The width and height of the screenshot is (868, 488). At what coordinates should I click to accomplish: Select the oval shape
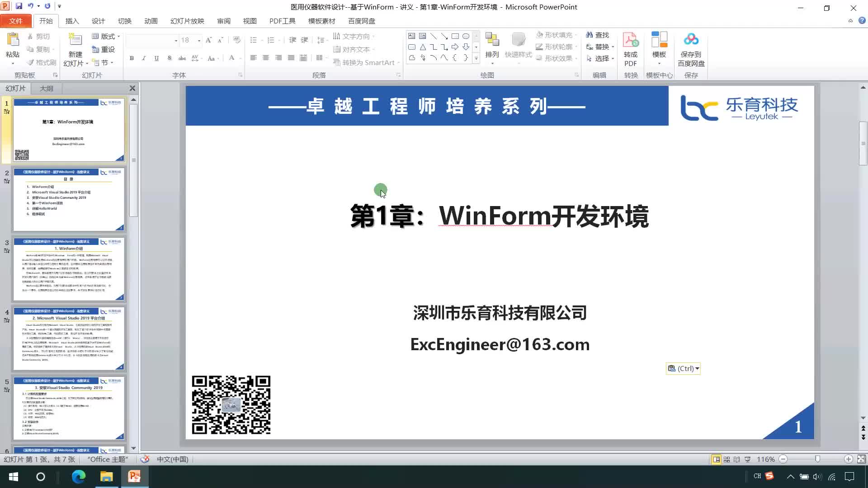coord(466,36)
